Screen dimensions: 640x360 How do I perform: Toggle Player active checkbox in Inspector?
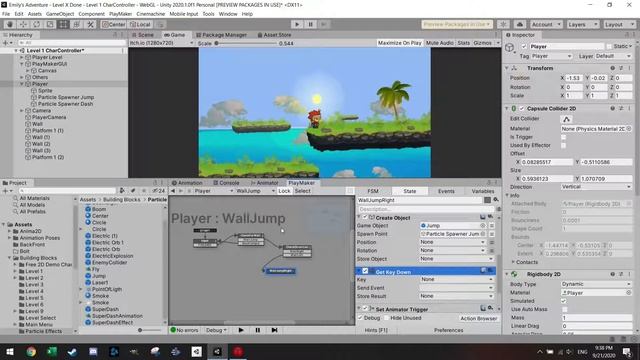pos(524,47)
